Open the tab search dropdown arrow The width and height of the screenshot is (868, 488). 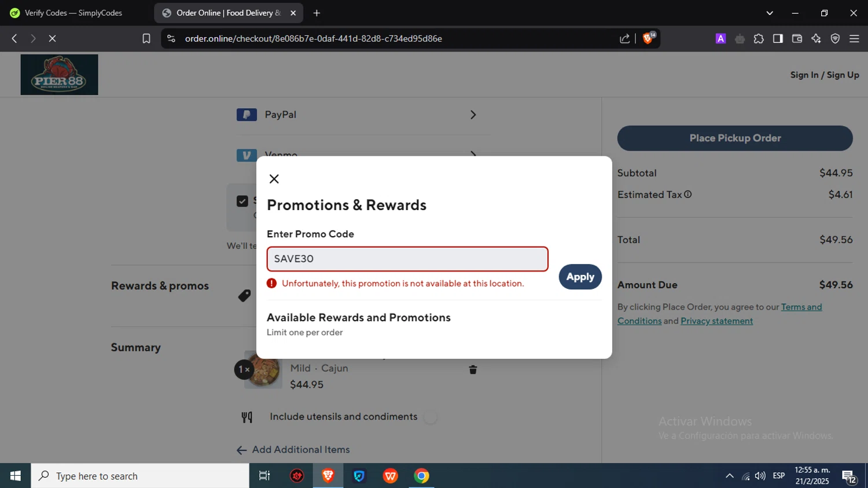770,13
